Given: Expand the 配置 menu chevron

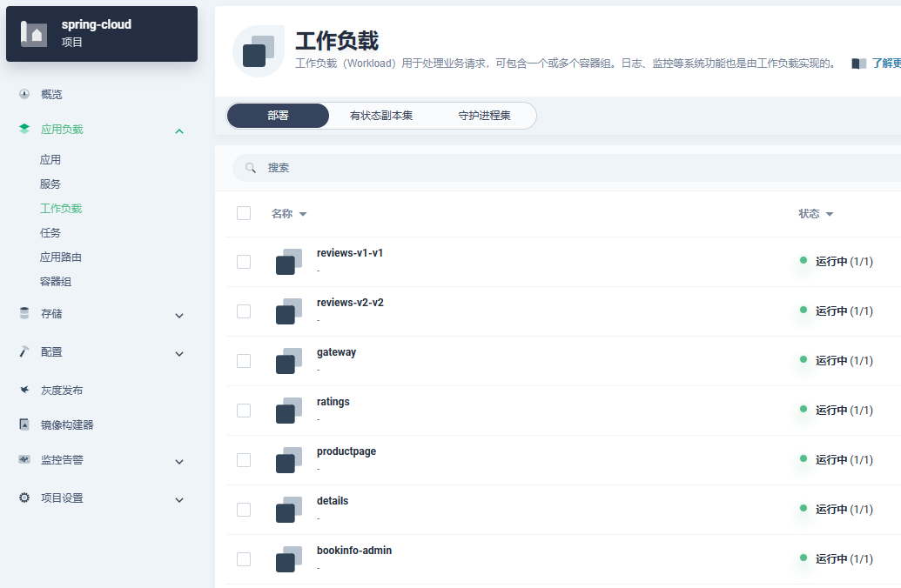Looking at the screenshot, I should pos(179,354).
